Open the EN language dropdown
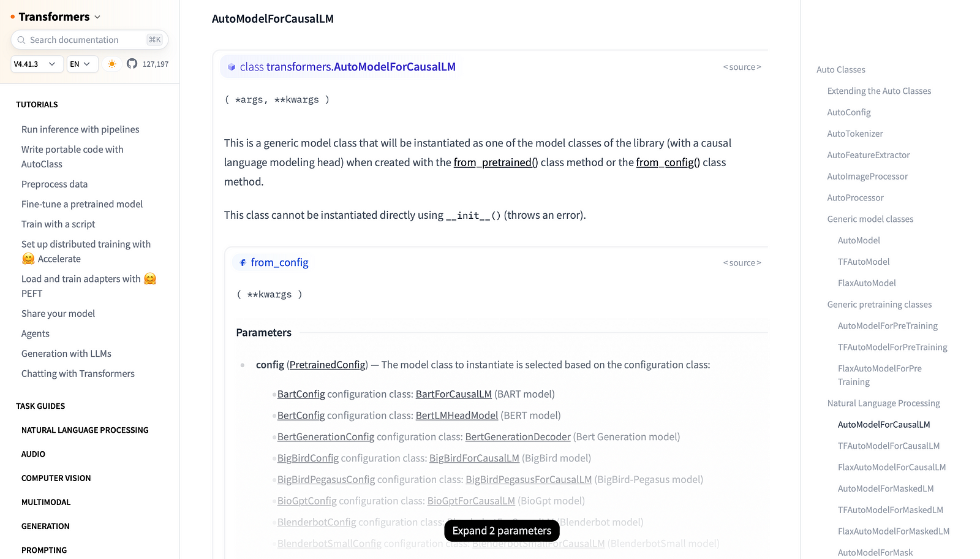Screen dimensions: 980x559 point(82,64)
